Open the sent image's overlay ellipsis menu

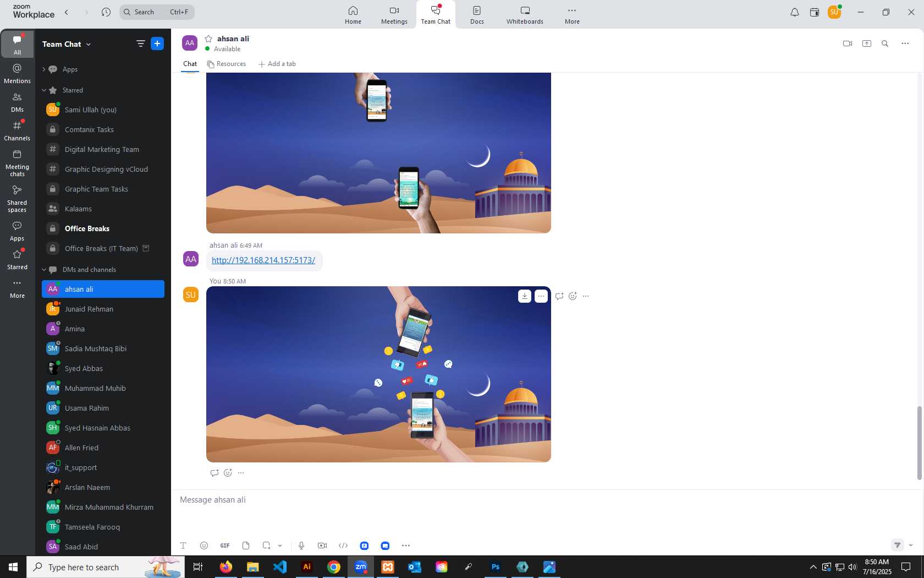pos(541,296)
